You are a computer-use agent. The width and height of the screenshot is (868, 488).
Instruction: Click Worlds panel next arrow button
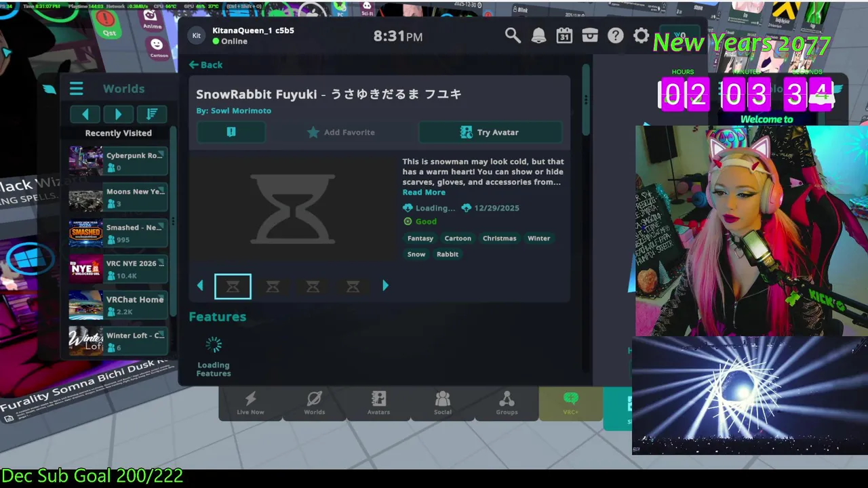[118, 114]
